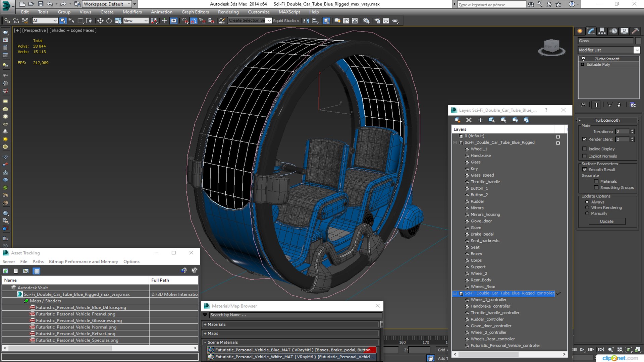Enable Separate by Materials checkbox
This screenshot has width=644, height=362.
(x=596, y=181)
